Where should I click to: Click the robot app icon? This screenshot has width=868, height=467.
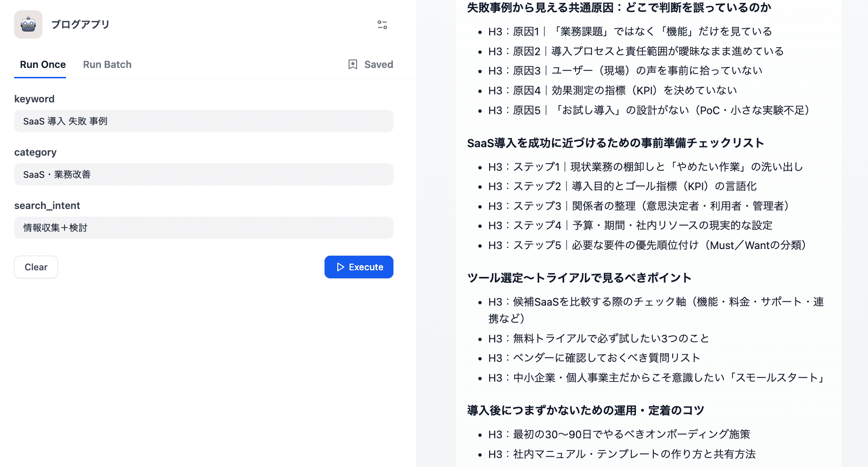(x=28, y=25)
